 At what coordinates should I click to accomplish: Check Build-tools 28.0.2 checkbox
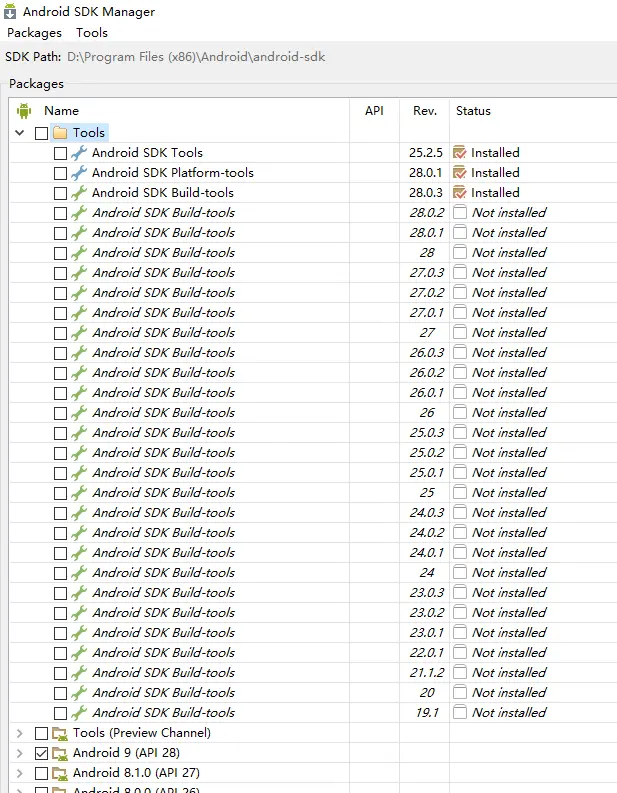click(60, 213)
